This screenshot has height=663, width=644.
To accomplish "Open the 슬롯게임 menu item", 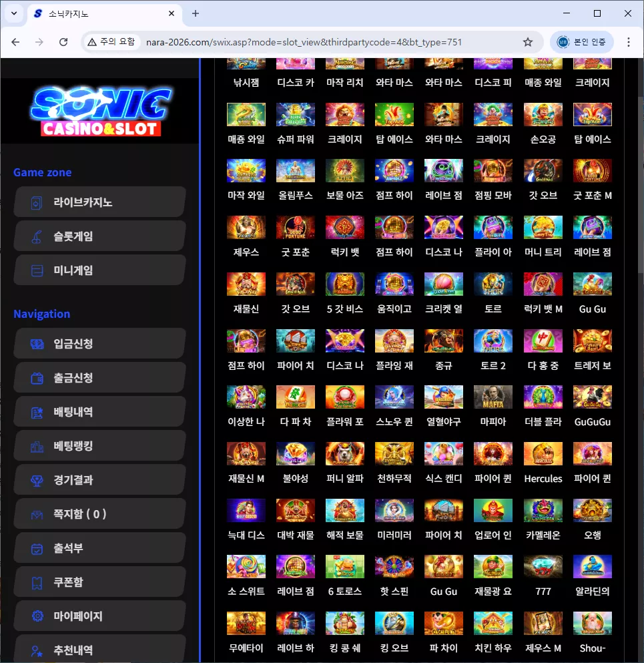I will (x=99, y=236).
